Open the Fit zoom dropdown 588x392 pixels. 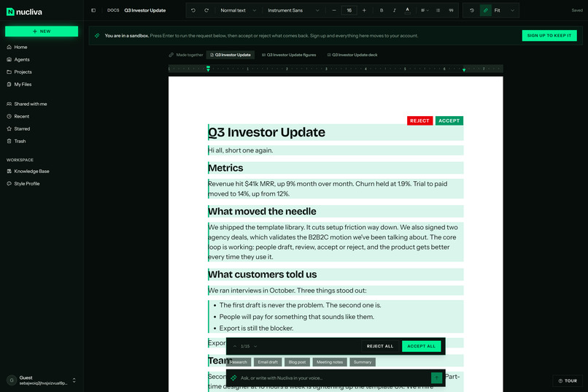click(x=504, y=10)
